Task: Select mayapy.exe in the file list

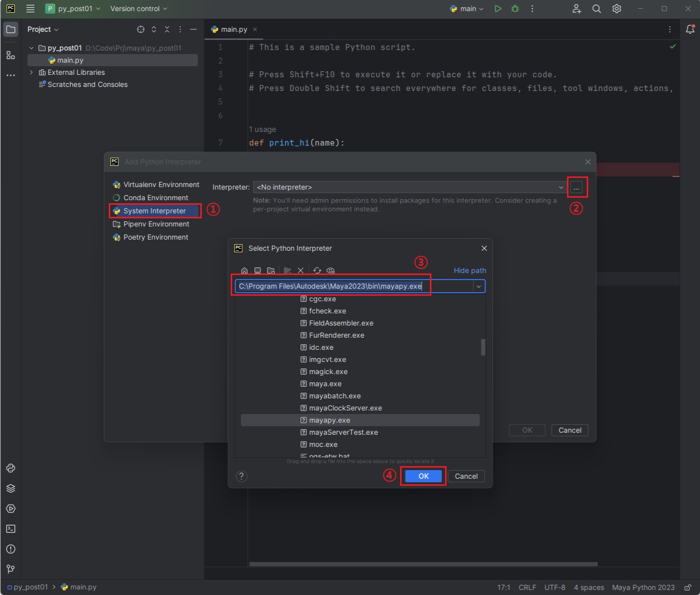Action: (x=360, y=420)
